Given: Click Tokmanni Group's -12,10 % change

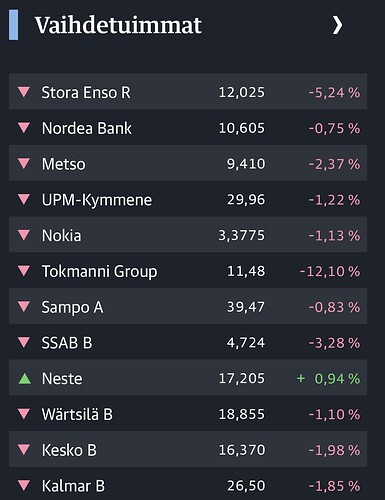Looking at the screenshot, I should [330, 271].
